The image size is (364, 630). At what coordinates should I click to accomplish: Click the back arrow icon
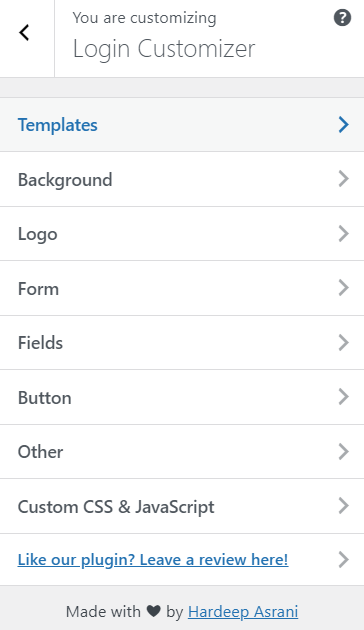(24, 33)
